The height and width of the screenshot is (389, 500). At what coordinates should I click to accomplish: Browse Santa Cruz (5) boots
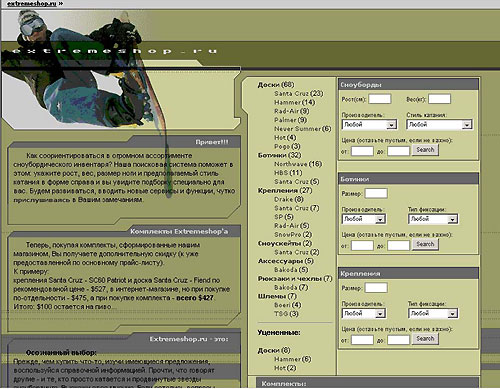297,182
